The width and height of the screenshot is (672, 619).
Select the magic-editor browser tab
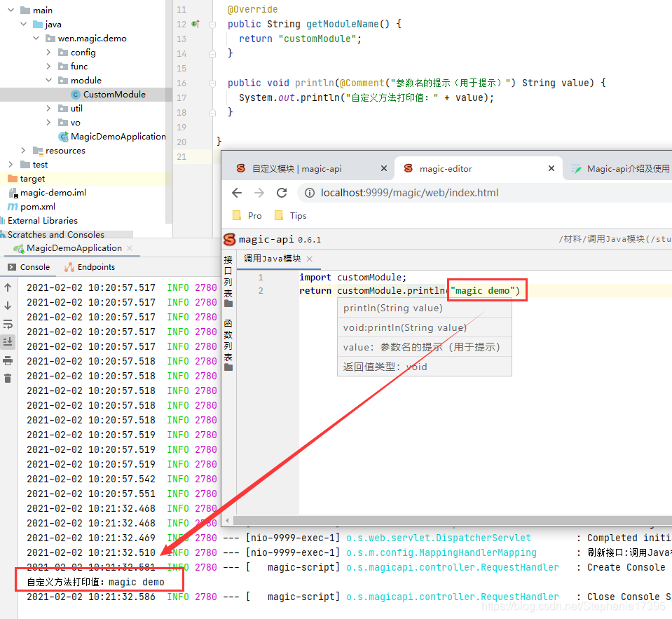(446, 168)
